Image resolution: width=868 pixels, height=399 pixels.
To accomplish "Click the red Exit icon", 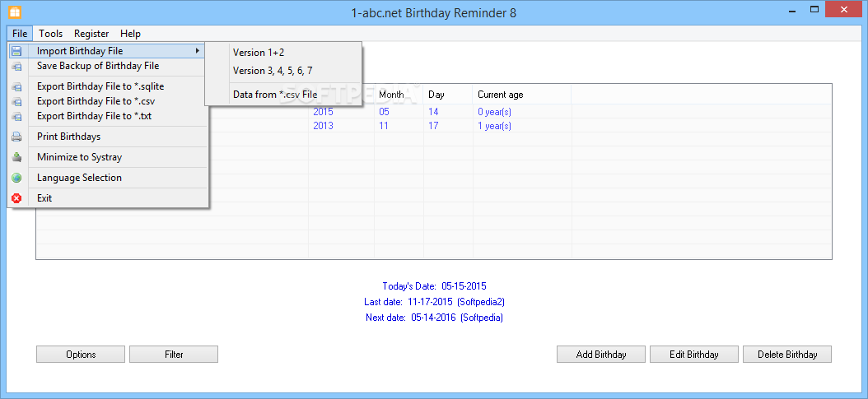I will (x=16, y=198).
